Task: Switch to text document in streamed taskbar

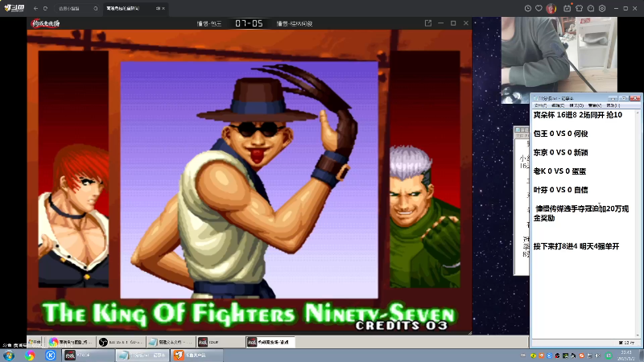Action: pos(171,342)
